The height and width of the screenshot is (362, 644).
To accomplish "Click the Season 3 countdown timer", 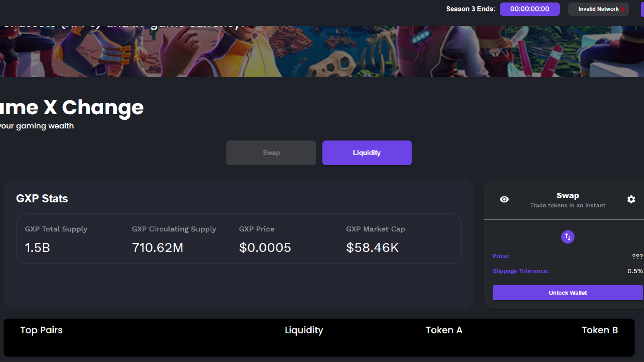I will pos(530,9).
